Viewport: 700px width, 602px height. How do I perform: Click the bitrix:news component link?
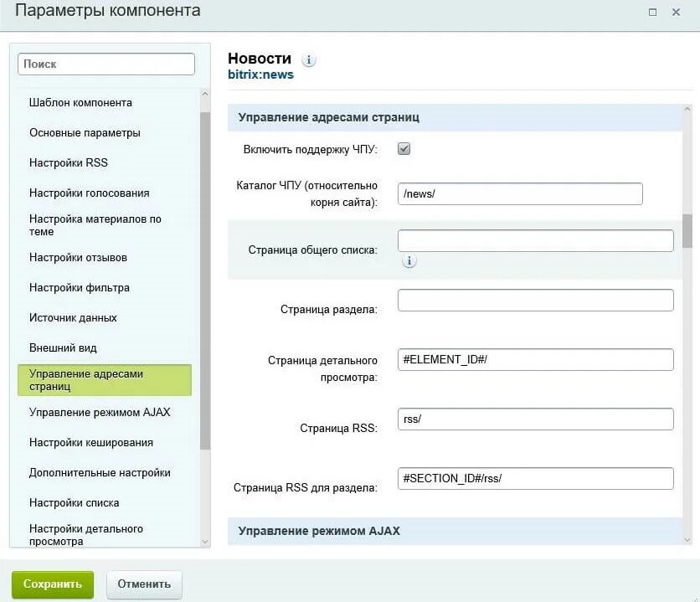click(260, 75)
